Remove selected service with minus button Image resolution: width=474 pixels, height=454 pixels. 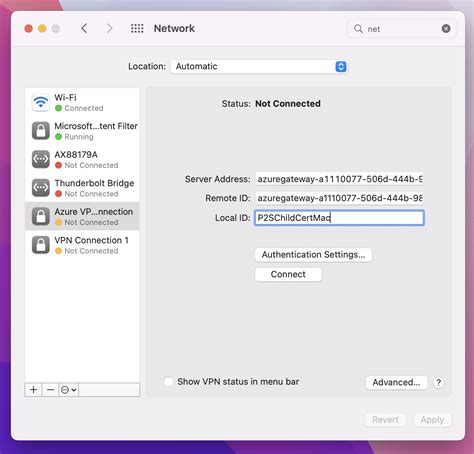pos(50,390)
